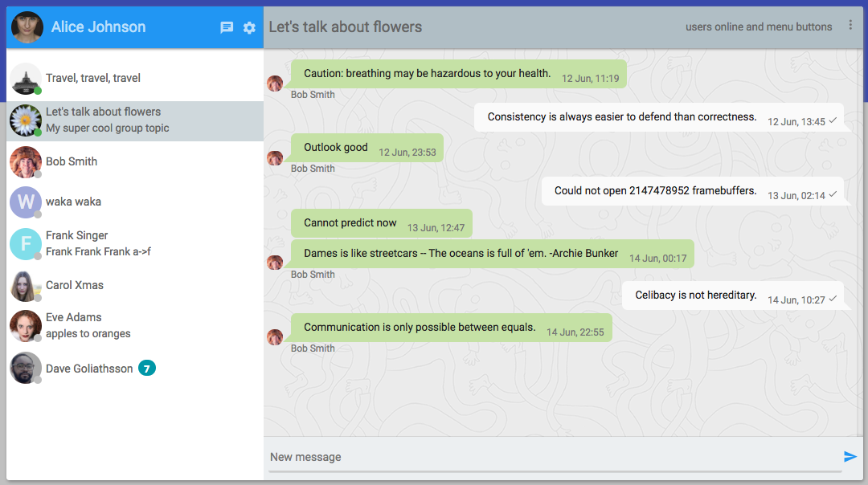Click the F avatar for Frank Singer

(26, 244)
